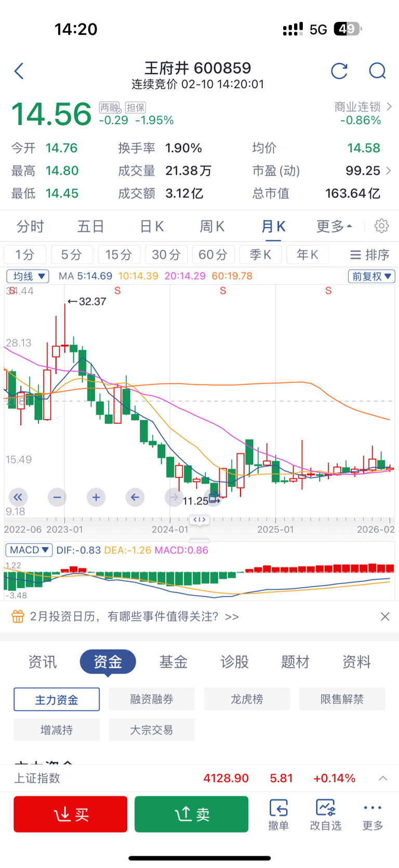Open the MACD indicator dropdown
The image size is (399, 868).
pyautogui.click(x=29, y=550)
